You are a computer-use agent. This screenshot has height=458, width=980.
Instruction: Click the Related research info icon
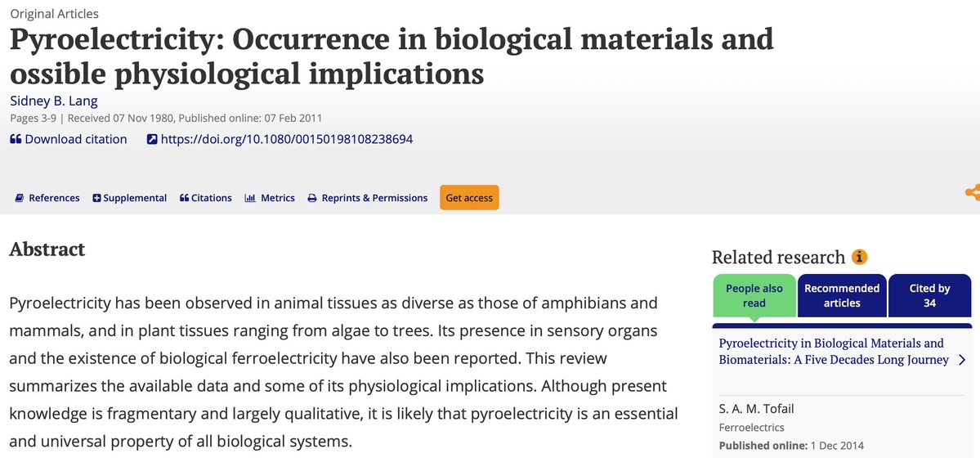point(859,257)
